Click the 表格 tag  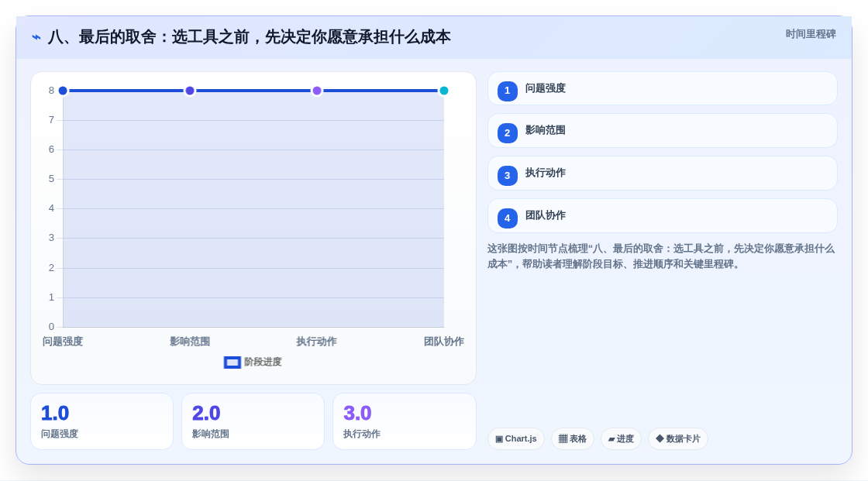pyautogui.click(x=573, y=439)
